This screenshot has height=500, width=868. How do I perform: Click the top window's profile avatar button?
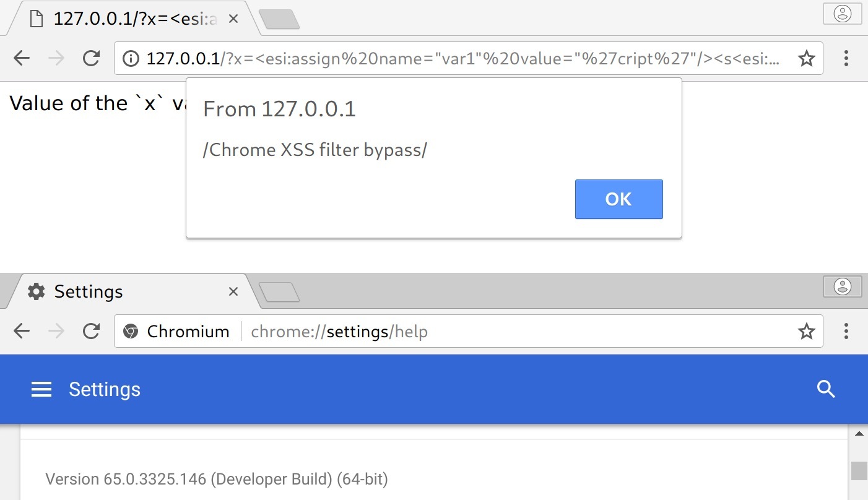tap(842, 14)
